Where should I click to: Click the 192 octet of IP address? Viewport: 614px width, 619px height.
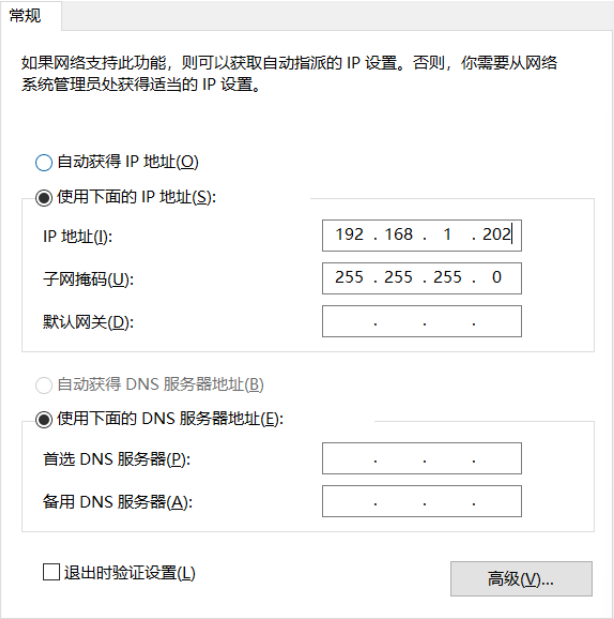pyautogui.click(x=350, y=236)
